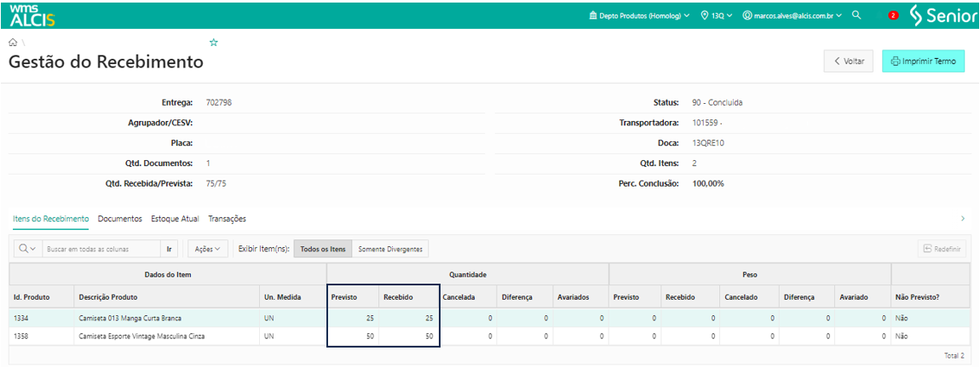
Task: Open search column selector dropdown
Action: [28, 249]
